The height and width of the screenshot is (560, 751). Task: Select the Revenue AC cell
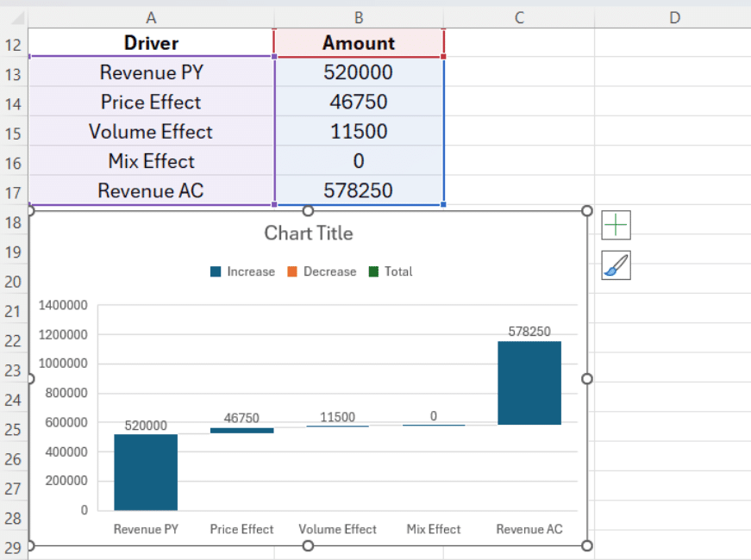(x=152, y=190)
